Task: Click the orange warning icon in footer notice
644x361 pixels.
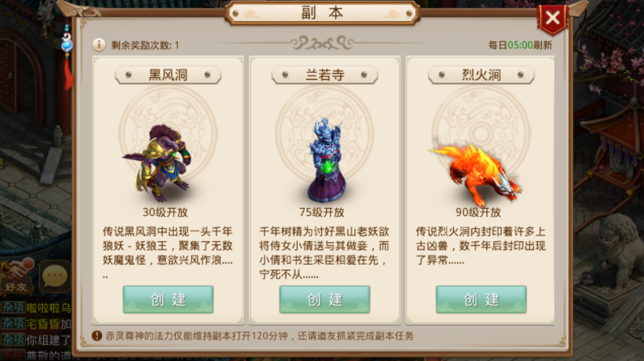Action: point(97,336)
